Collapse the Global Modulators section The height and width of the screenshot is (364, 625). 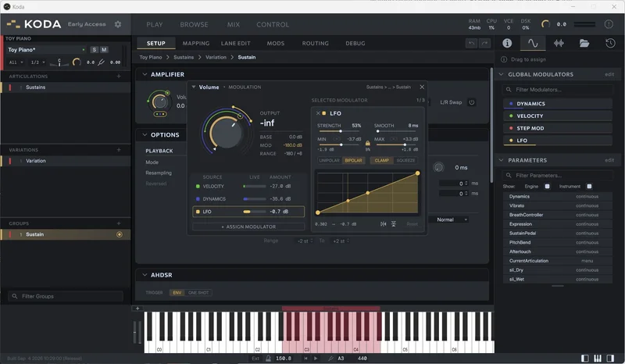(x=502, y=74)
